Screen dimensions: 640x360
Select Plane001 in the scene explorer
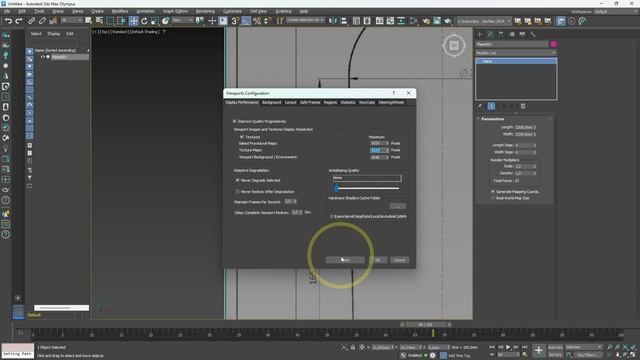[59, 57]
